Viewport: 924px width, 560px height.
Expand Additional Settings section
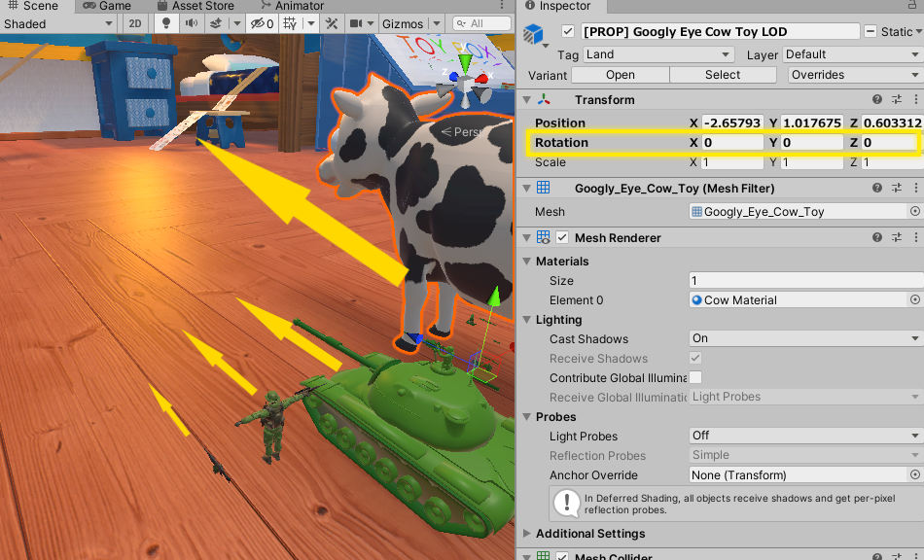pos(527,534)
